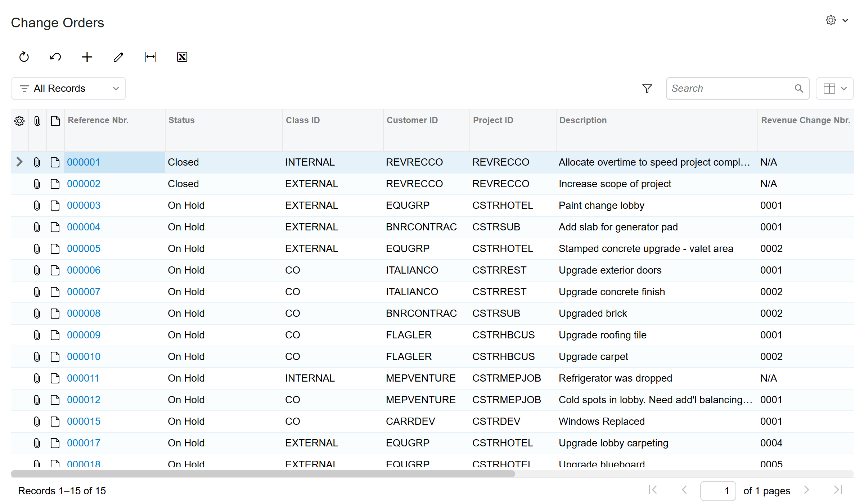
Task: Go to the first page
Action: pos(653,490)
